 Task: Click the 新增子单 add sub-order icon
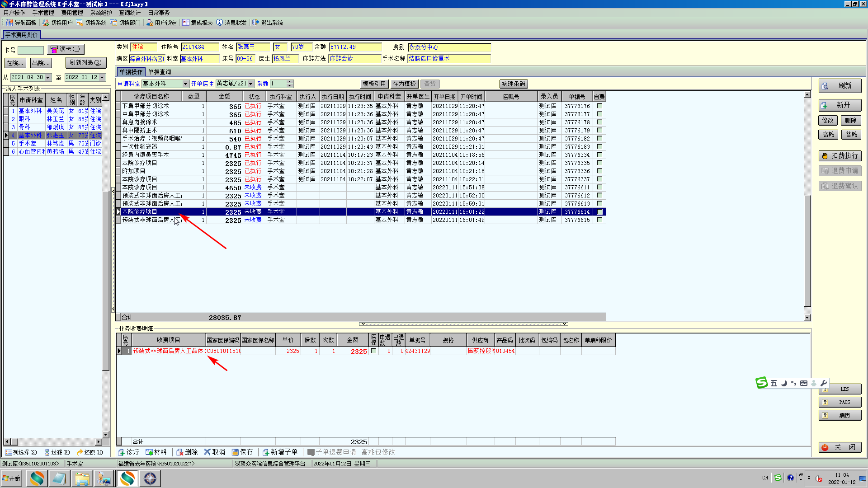click(266, 452)
